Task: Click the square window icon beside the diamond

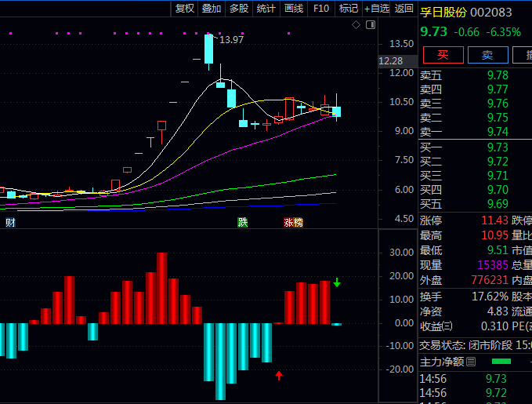Action: tap(369, 25)
